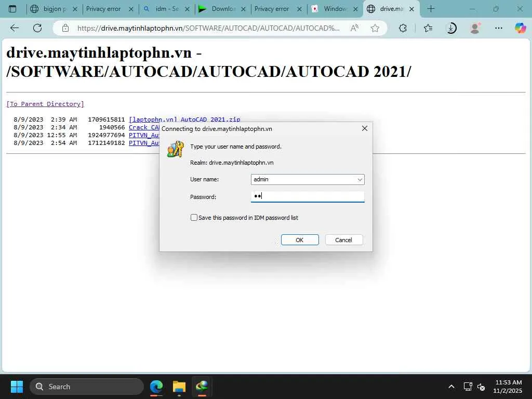Screen dimensions: 532x399
Task: Switch to the second Privacy error tab
Action: [272, 9]
